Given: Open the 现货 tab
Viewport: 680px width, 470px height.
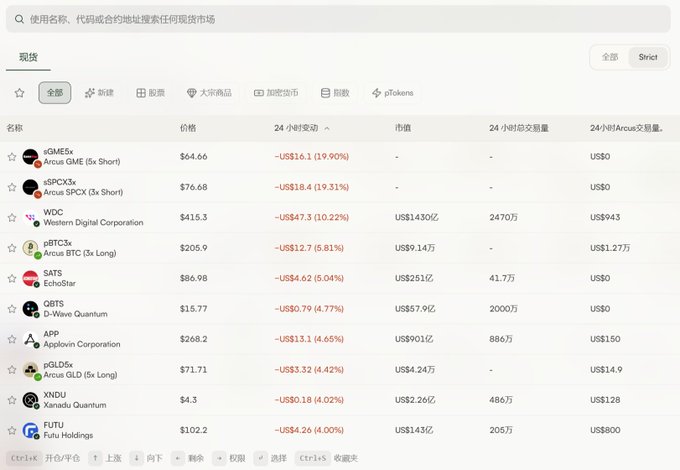Looking at the screenshot, I should coord(28,57).
